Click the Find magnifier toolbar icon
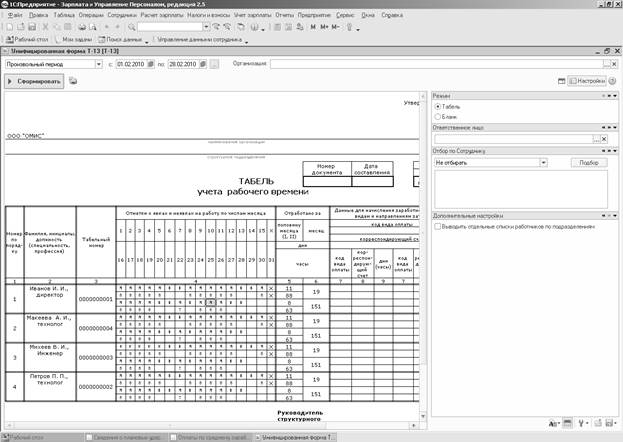The image size is (623, 442). (x=132, y=27)
